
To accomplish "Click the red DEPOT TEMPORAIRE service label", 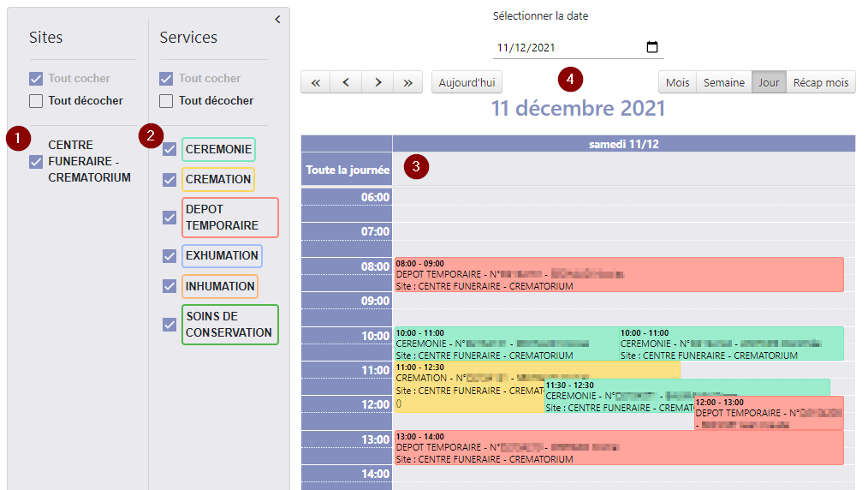I will click(x=229, y=218).
